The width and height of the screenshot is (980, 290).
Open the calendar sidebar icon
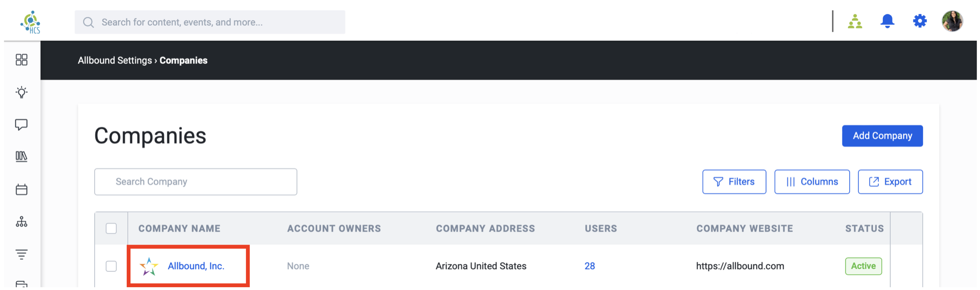(x=21, y=190)
